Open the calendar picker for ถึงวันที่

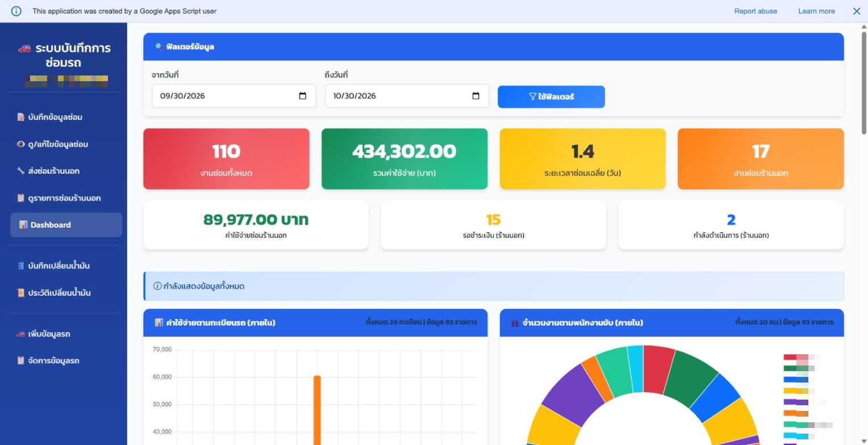point(476,96)
